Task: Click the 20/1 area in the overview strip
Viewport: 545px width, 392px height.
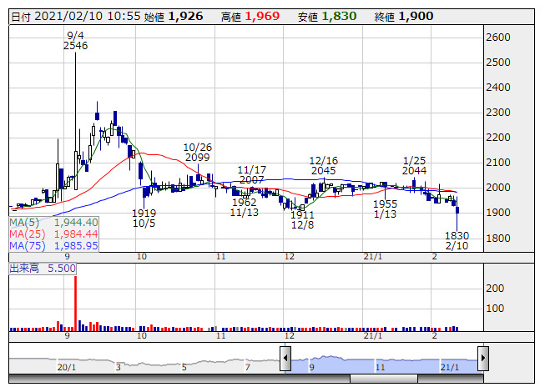Action: (x=67, y=366)
